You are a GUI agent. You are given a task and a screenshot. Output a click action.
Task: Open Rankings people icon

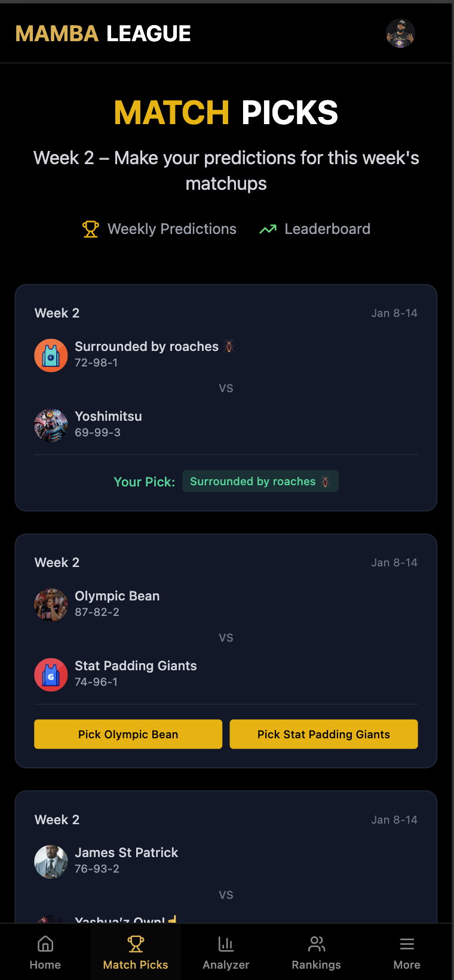pos(316,944)
